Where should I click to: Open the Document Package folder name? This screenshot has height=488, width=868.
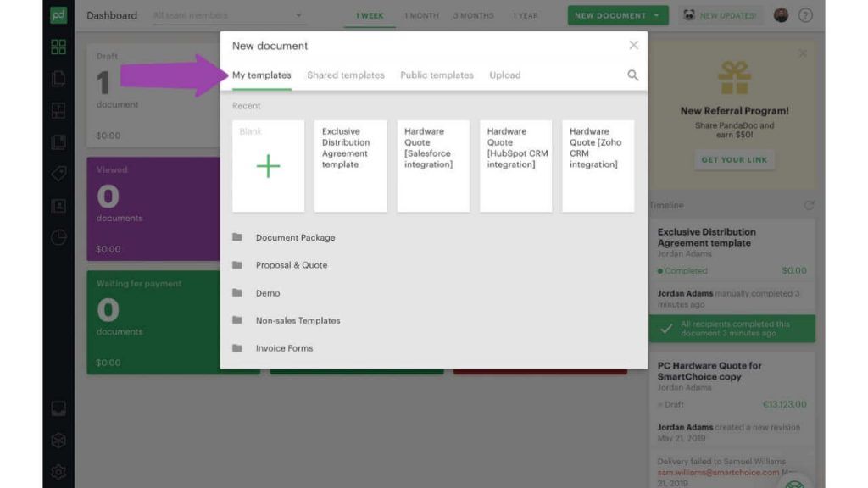296,237
